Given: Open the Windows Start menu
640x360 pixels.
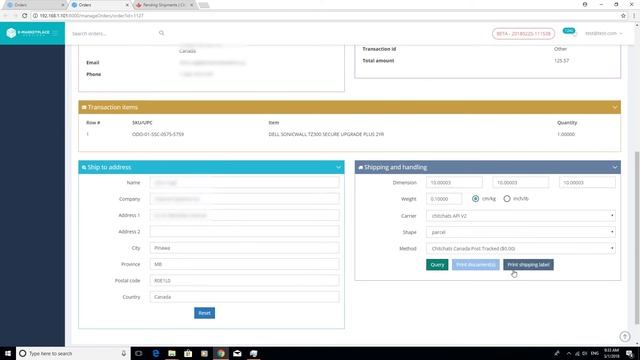Looking at the screenshot, I should 8,353.
